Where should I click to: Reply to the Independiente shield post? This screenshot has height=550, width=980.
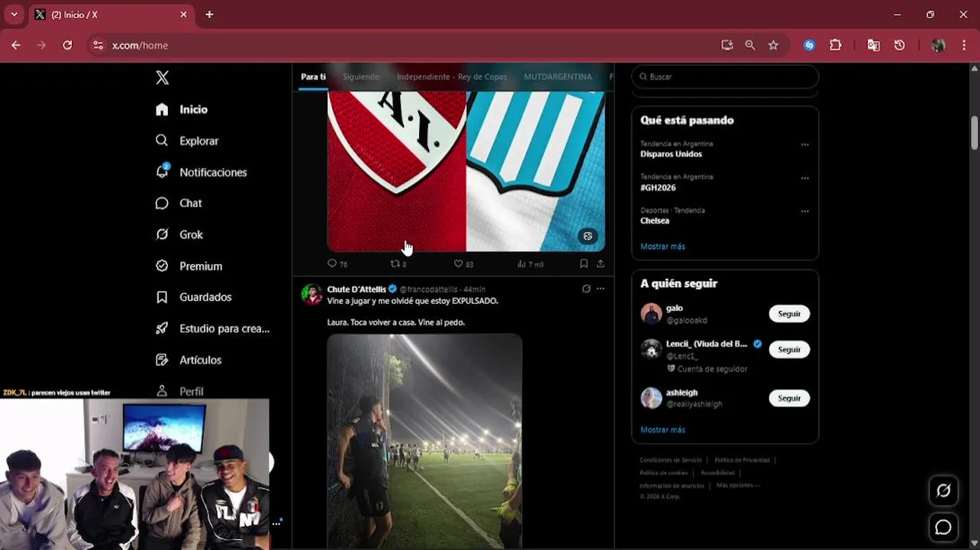pos(337,264)
